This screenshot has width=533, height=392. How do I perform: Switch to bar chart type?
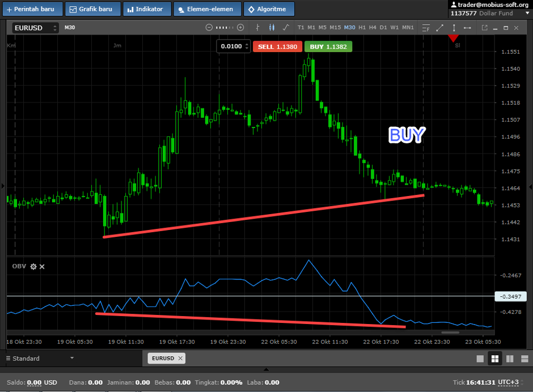[258, 27]
